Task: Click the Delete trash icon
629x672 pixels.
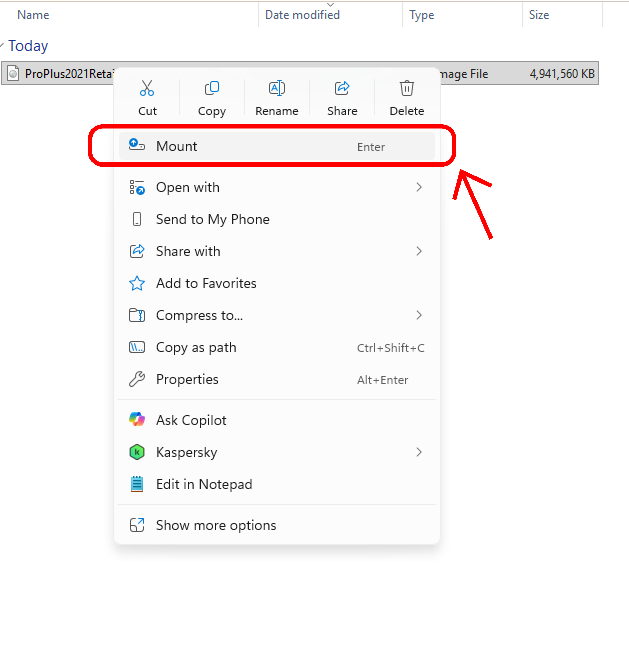Action: (407, 88)
